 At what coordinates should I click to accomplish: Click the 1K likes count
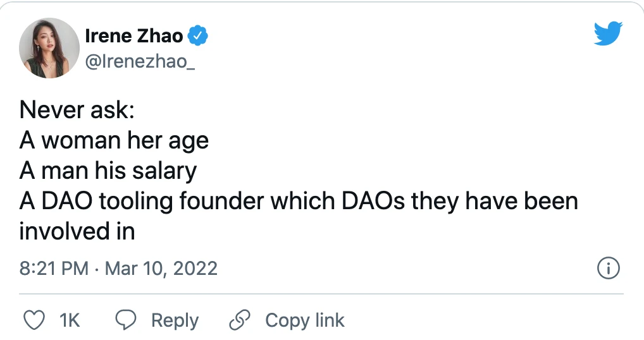(x=70, y=320)
